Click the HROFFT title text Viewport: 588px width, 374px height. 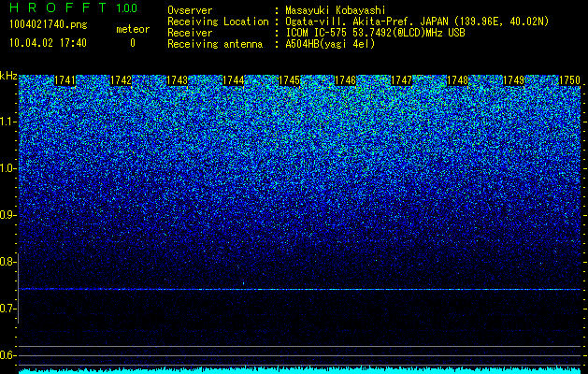pos(58,7)
